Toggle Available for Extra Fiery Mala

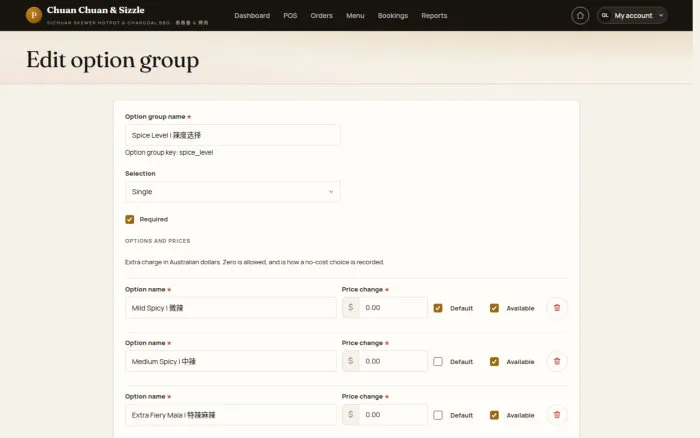[x=494, y=415]
